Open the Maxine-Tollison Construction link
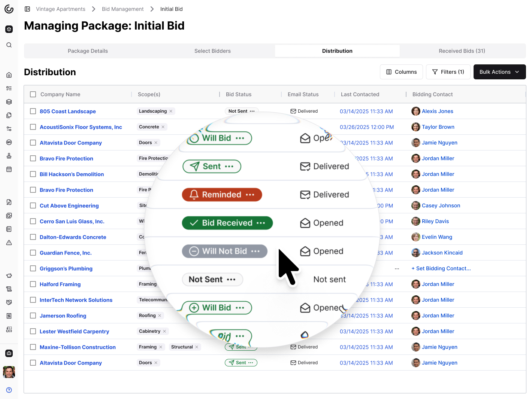Image resolution: width=532 pixels, height=399 pixels. [x=78, y=347]
